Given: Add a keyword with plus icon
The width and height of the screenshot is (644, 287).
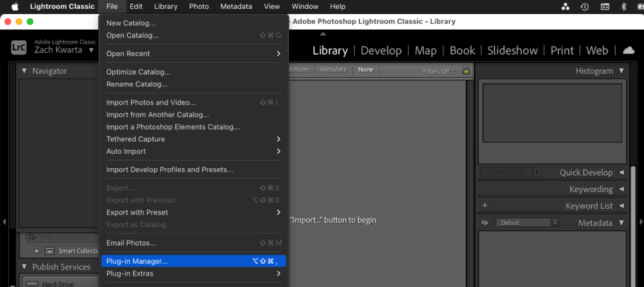Looking at the screenshot, I should point(485,205).
